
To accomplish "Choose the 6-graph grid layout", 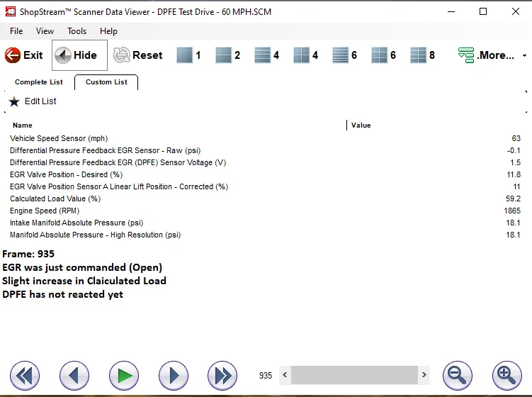I will (x=383, y=55).
